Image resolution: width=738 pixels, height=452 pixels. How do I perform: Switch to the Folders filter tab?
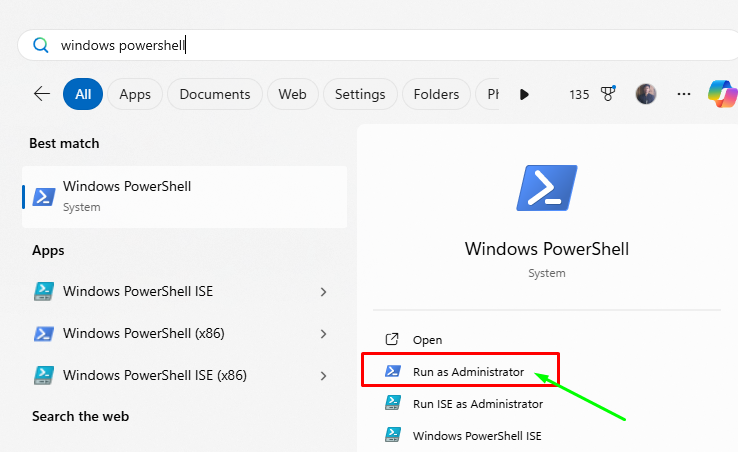436,94
